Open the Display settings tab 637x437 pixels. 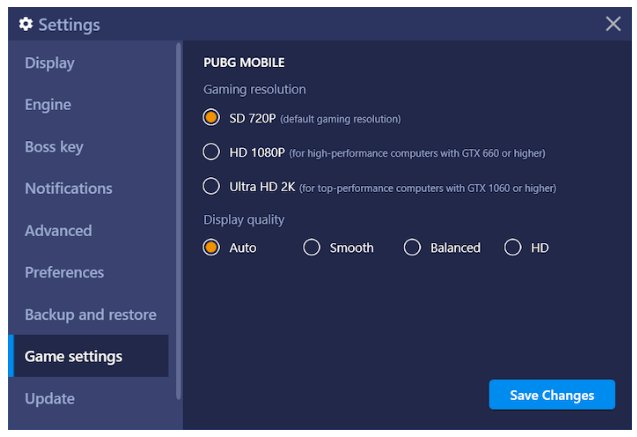(50, 63)
